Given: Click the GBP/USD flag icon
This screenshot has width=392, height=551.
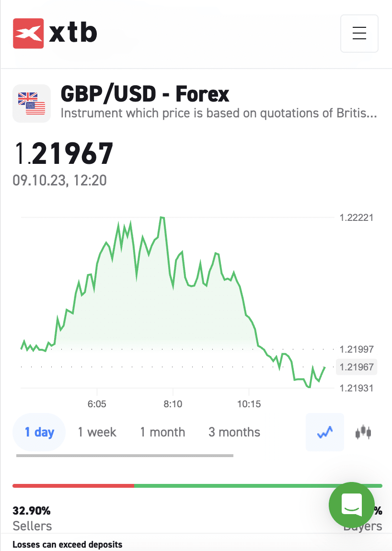Looking at the screenshot, I should click(32, 103).
